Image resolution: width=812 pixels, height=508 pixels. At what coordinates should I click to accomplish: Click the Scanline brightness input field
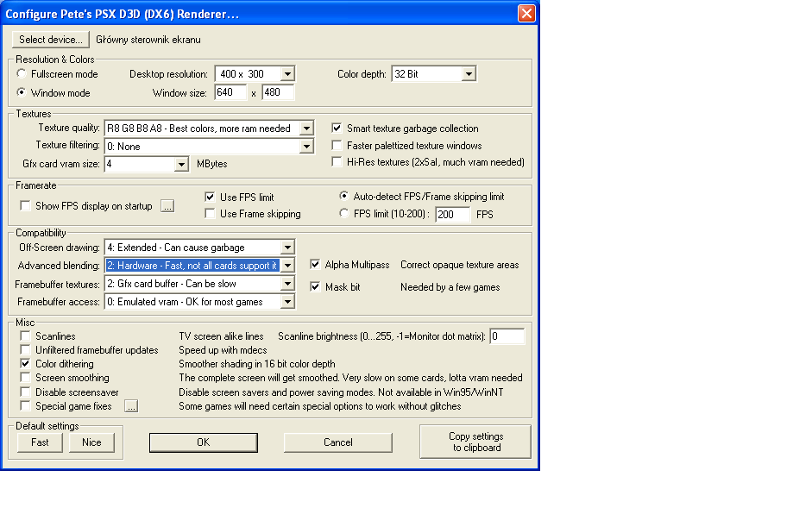coord(507,336)
